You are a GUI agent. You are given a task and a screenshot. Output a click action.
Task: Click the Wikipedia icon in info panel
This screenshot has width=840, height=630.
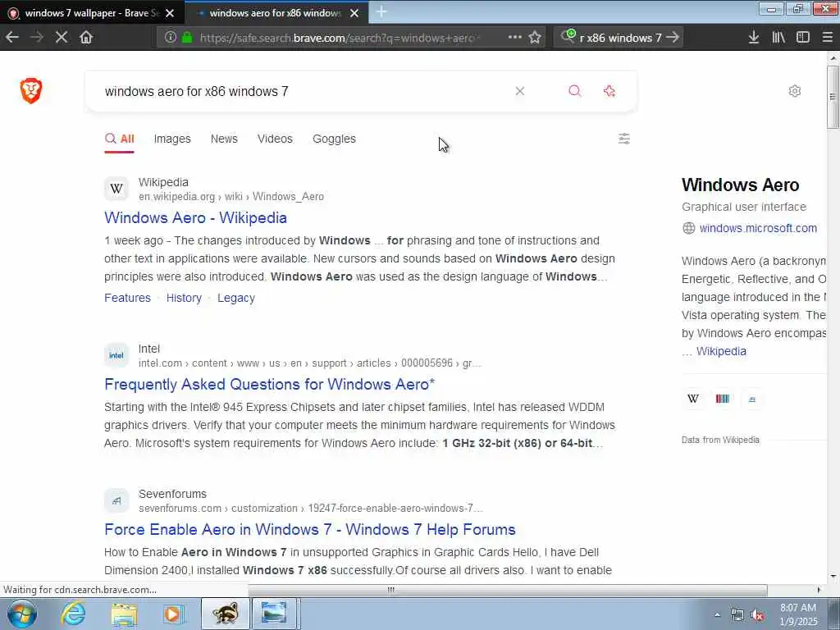[693, 399]
